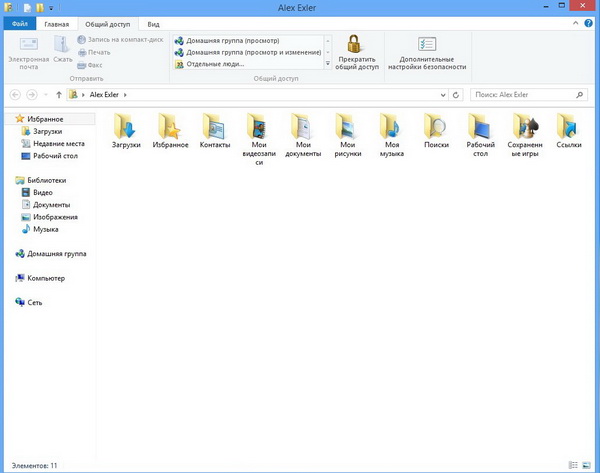Open the Контакты folder
Screen dimensions: 600x473
(x=214, y=126)
